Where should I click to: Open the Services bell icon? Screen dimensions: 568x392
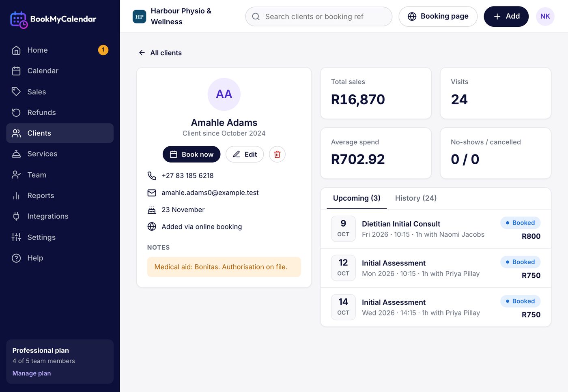[16, 154]
